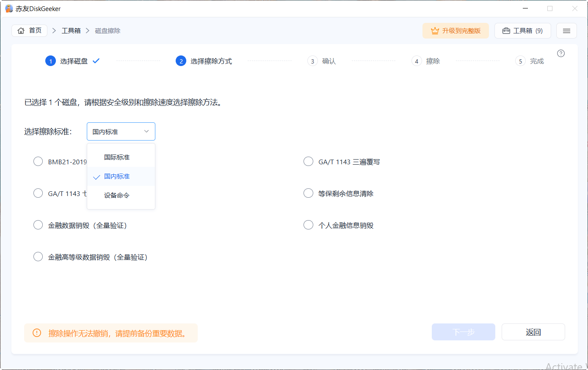This screenshot has height=370, width=588.
Task: Choose 设备命令 from the dropdown list
Action: pyautogui.click(x=121, y=195)
